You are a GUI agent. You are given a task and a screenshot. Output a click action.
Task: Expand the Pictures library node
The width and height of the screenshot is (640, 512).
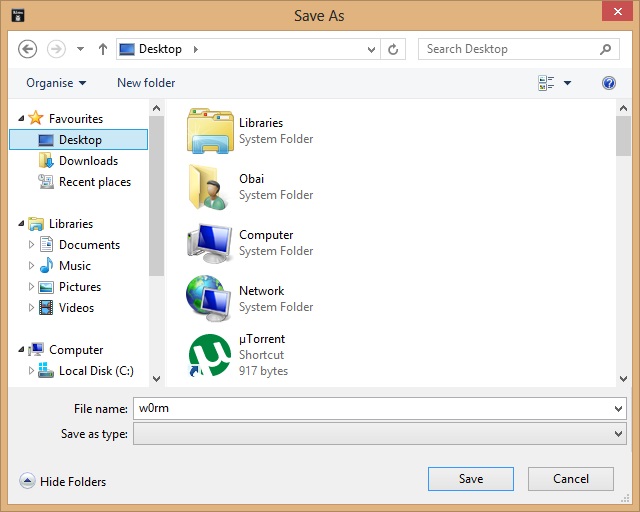(31, 287)
